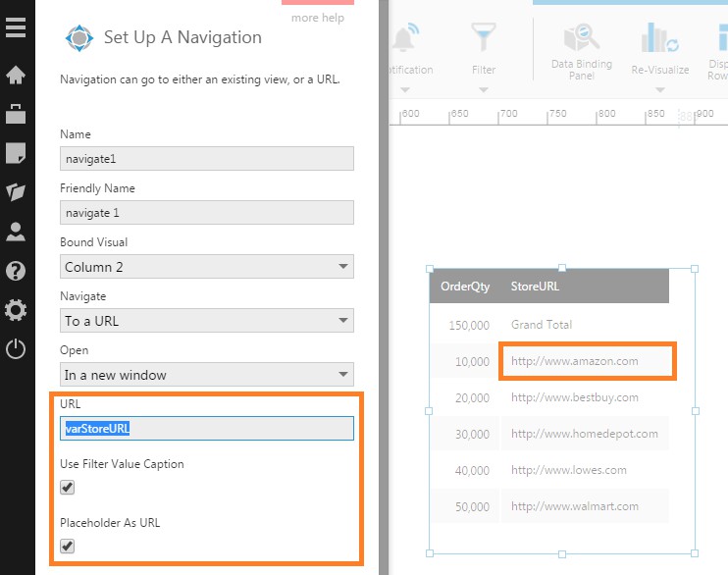Viewport: 728px width, 575px height.
Task: Open the briefcase projects icon
Action: [x=16, y=114]
